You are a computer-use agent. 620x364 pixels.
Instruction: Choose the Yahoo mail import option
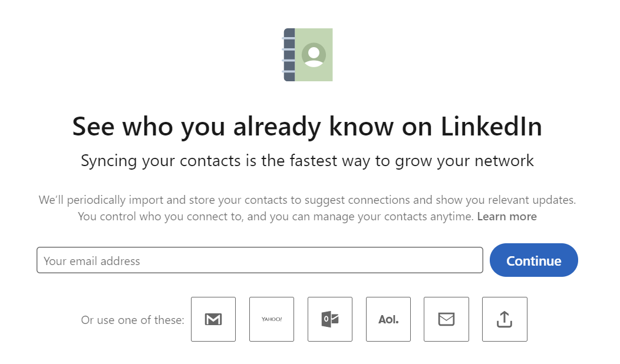pyautogui.click(x=272, y=319)
